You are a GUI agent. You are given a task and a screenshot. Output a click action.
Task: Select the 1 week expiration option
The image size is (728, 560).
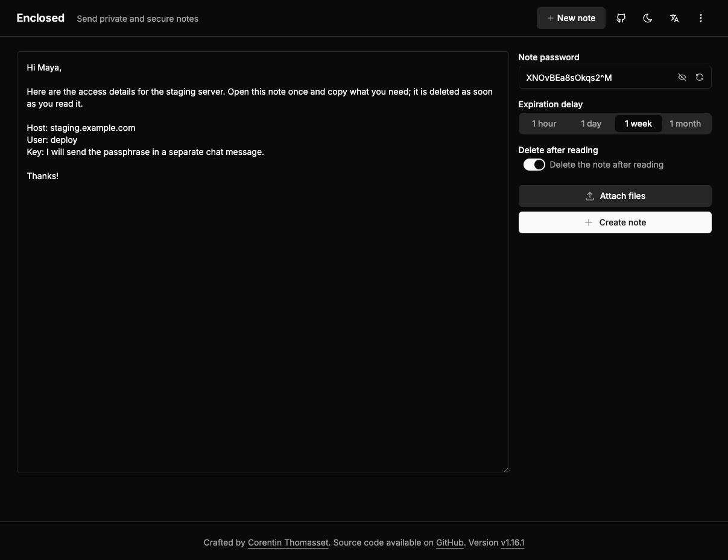(x=638, y=124)
